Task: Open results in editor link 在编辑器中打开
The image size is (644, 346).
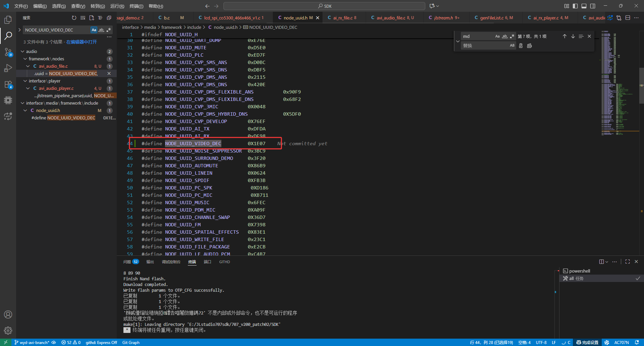Action: pyautogui.click(x=82, y=42)
